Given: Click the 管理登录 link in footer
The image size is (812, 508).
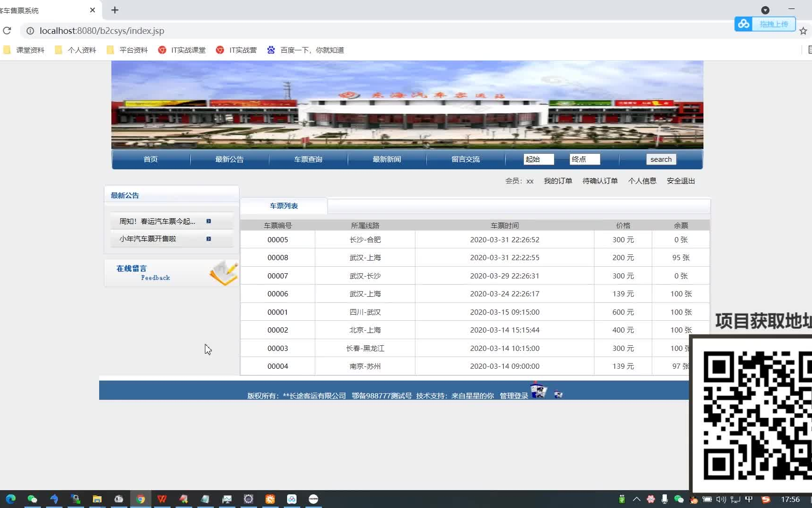Looking at the screenshot, I should (514, 396).
